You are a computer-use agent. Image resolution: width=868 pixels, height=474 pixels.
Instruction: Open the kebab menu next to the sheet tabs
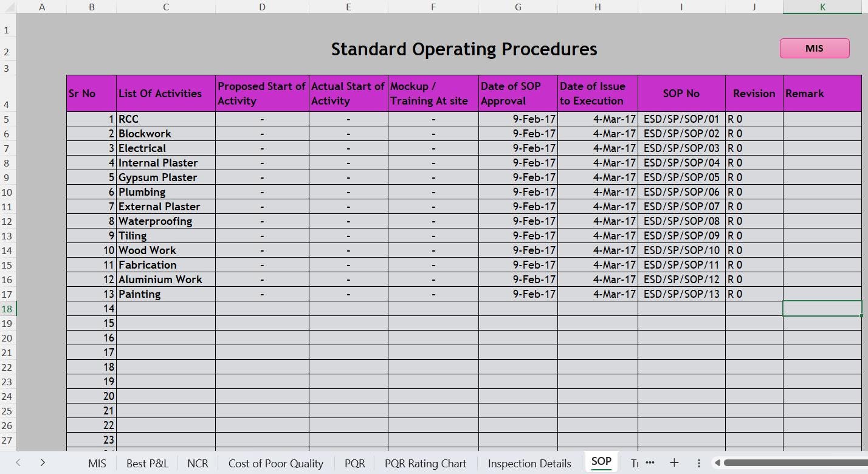(x=699, y=463)
